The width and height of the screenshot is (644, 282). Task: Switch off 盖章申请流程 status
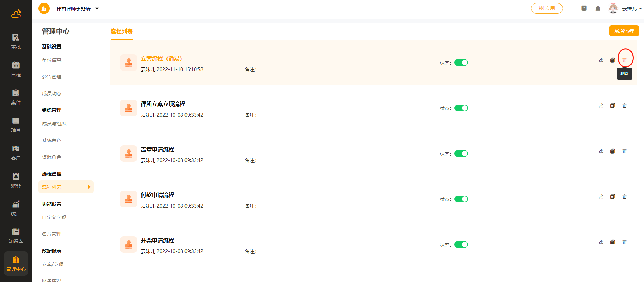click(461, 154)
